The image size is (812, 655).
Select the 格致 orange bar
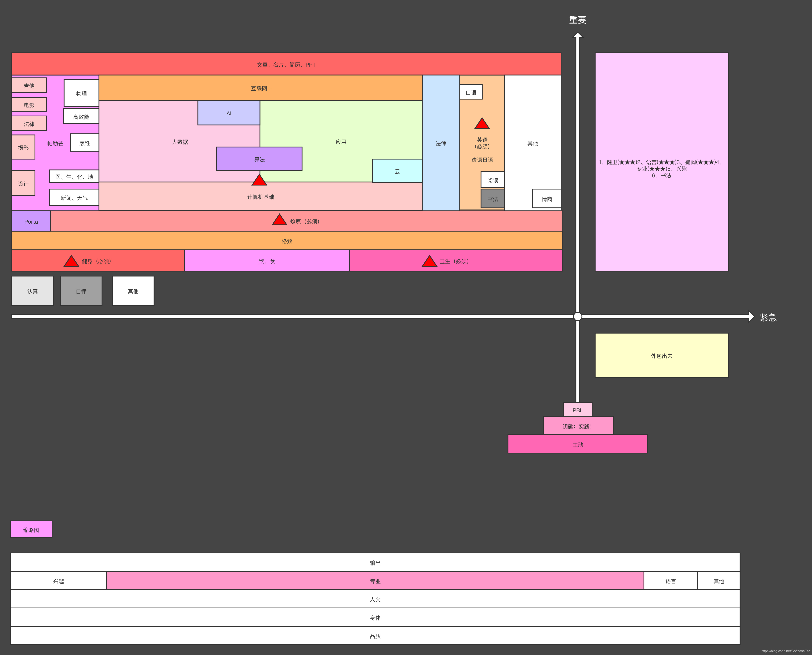[287, 241]
